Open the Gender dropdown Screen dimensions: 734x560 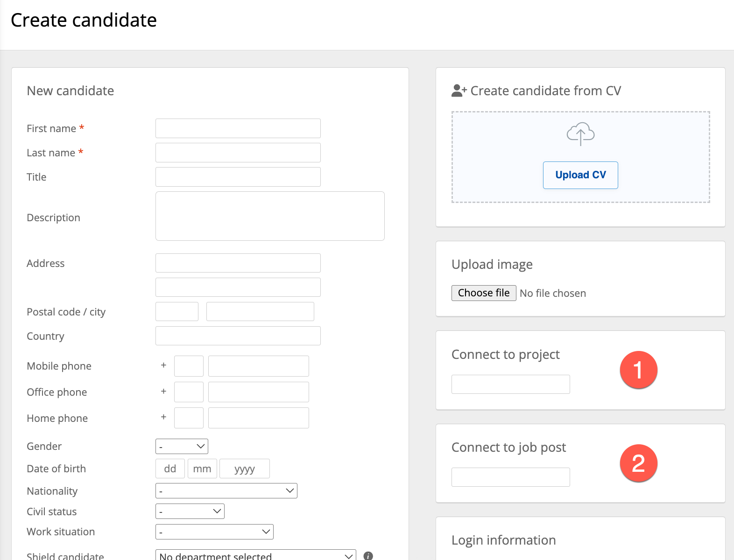[182, 447]
